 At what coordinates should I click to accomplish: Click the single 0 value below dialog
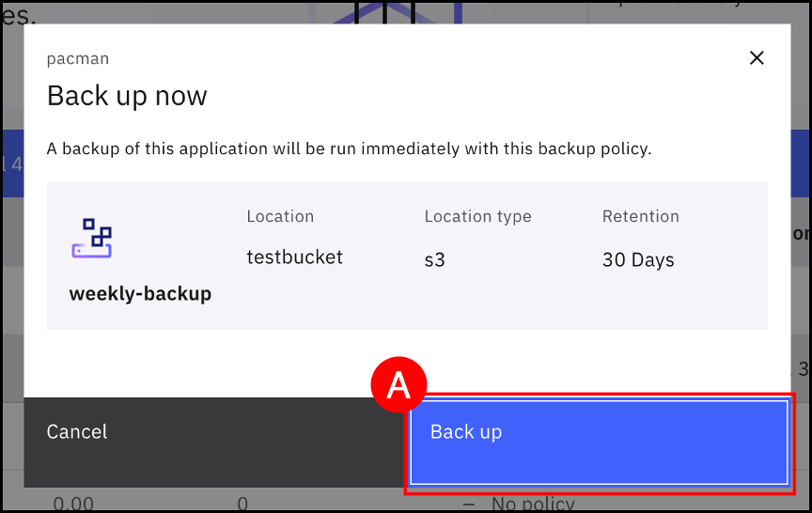coord(242,505)
